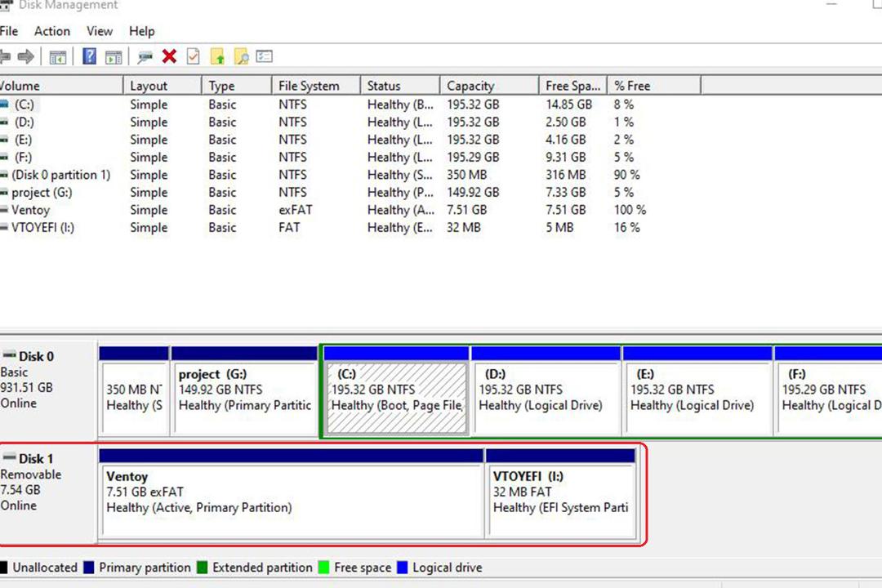Open the File menu
Image resolution: width=882 pixels, height=588 pixels.
pos(9,31)
